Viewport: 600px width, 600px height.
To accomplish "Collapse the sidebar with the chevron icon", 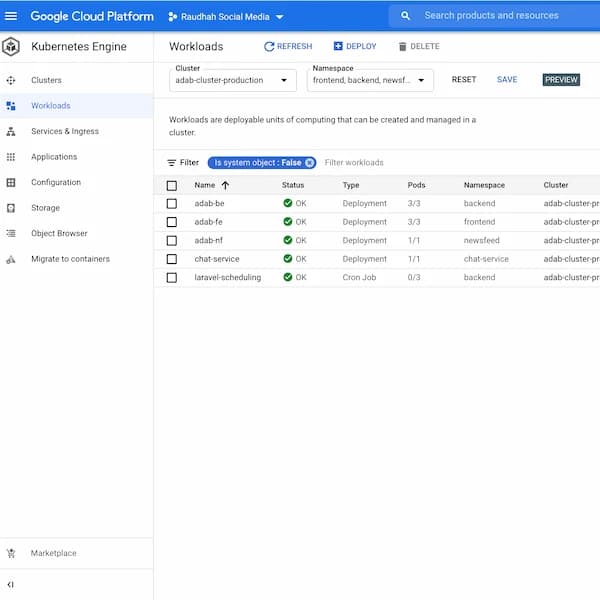I will (x=11, y=585).
